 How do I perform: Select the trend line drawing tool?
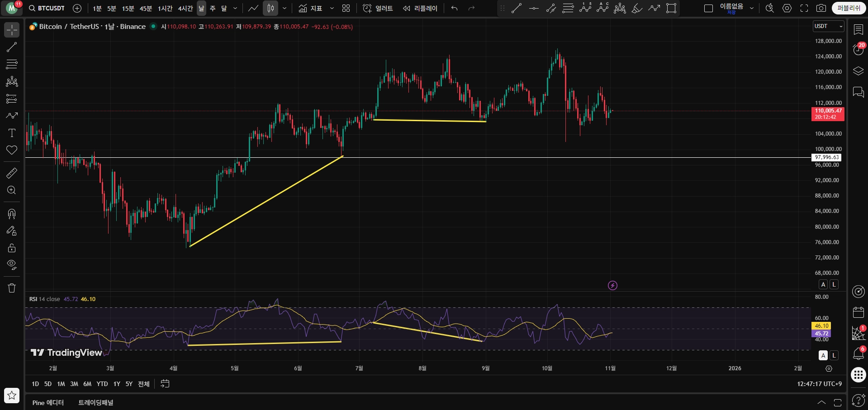coord(12,47)
